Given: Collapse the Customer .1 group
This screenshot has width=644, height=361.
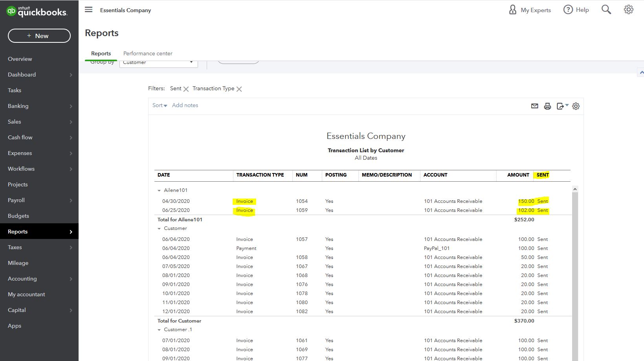Looking at the screenshot, I should point(159,330).
